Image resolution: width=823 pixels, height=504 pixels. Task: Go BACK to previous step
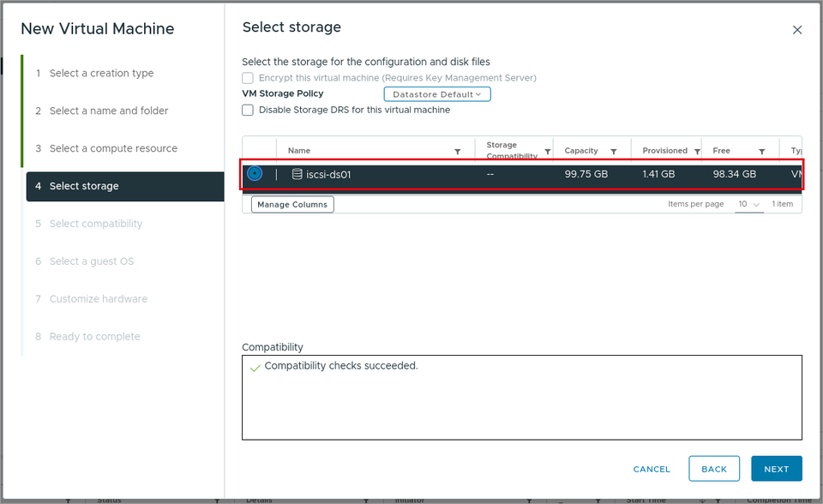pyautogui.click(x=714, y=469)
